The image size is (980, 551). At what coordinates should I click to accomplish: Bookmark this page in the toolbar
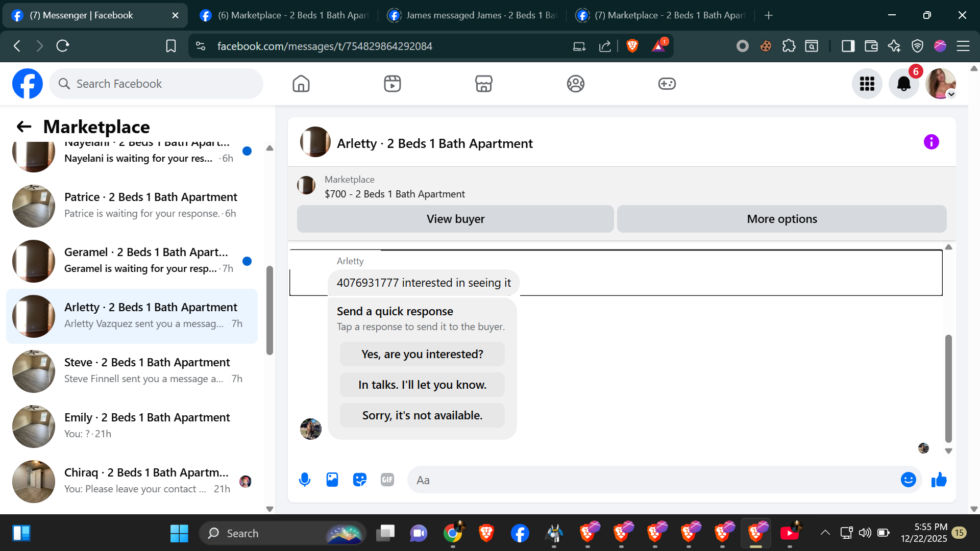171,46
